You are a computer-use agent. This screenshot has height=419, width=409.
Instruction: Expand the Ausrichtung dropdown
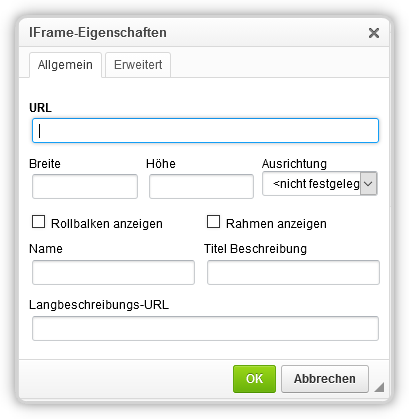click(320, 183)
